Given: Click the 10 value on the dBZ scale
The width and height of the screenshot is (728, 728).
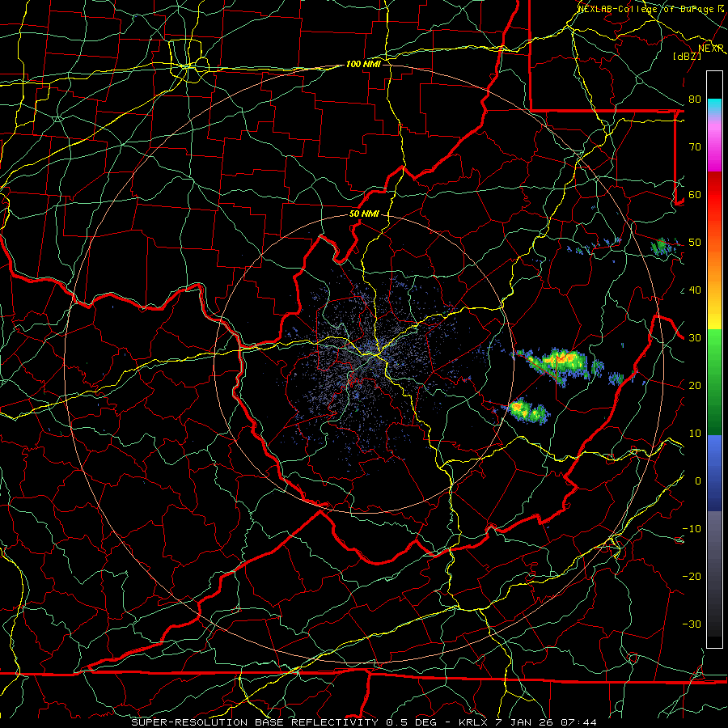Looking at the screenshot, I should tap(695, 434).
